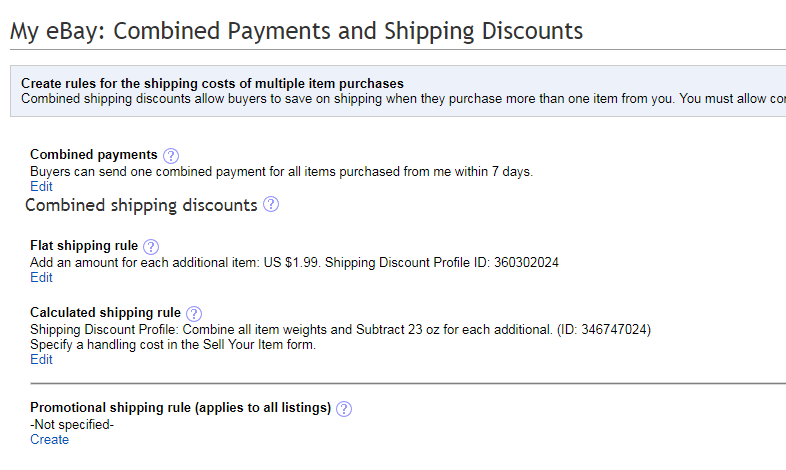786x470 pixels.
Task: Click help icon next to Combined shipping discounts
Action: tap(271, 204)
